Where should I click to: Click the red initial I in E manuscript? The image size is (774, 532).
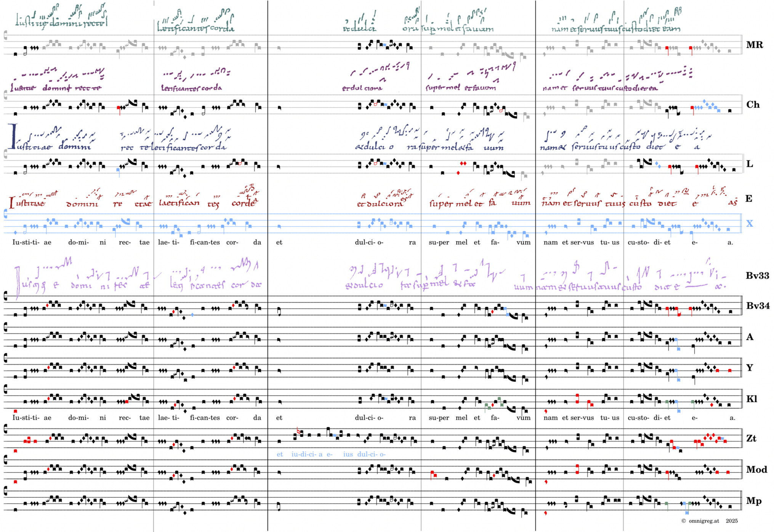point(11,203)
